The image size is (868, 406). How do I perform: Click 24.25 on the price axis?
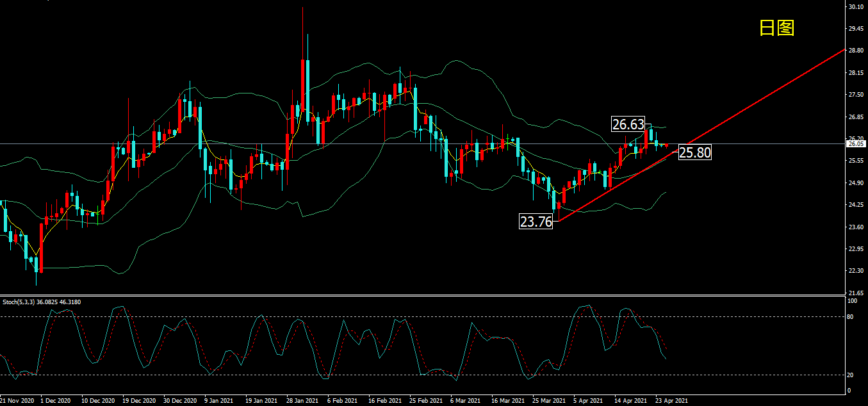856,205
